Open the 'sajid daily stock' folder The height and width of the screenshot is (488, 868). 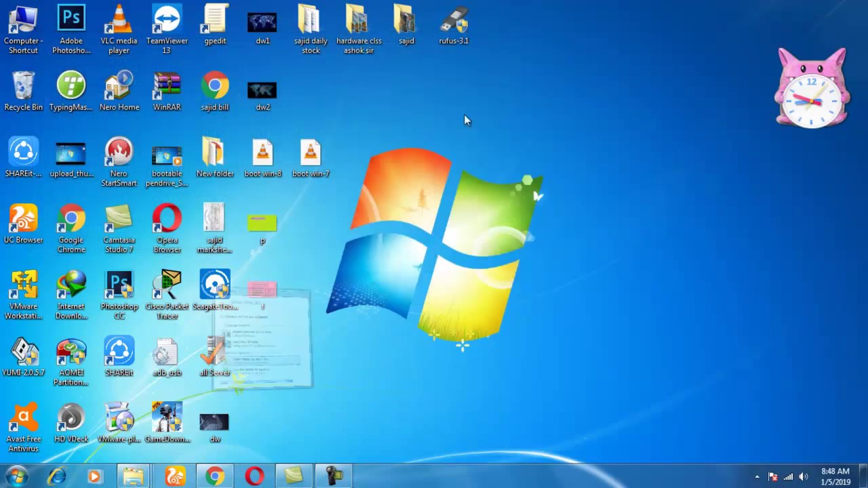click(x=311, y=29)
